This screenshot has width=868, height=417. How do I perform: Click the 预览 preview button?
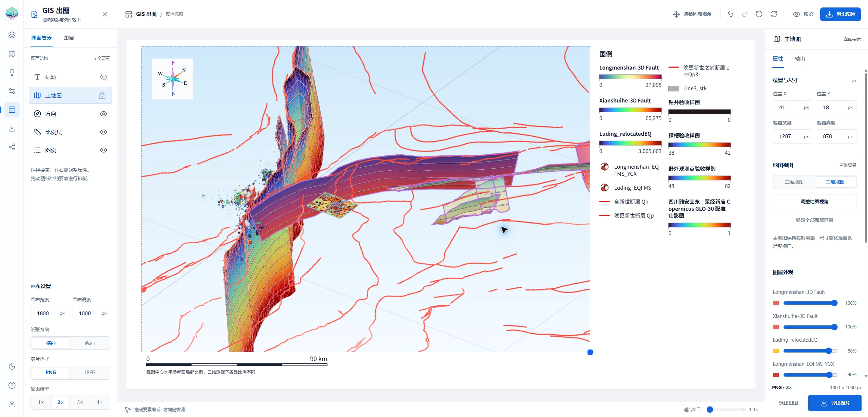tap(803, 14)
